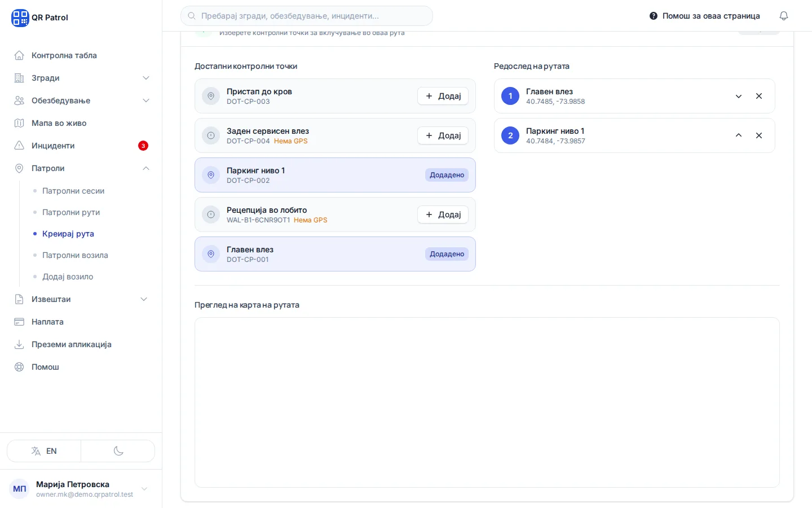Expand the Обезбедување menu chevron
Image resolution: width=812 pixels, height=508 pixels.
[146, 100]
